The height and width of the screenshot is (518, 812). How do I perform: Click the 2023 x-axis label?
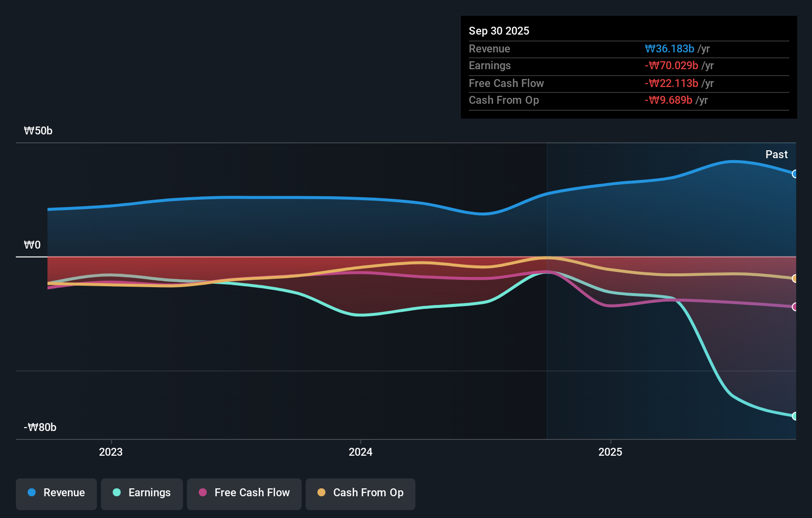(111, 452)
